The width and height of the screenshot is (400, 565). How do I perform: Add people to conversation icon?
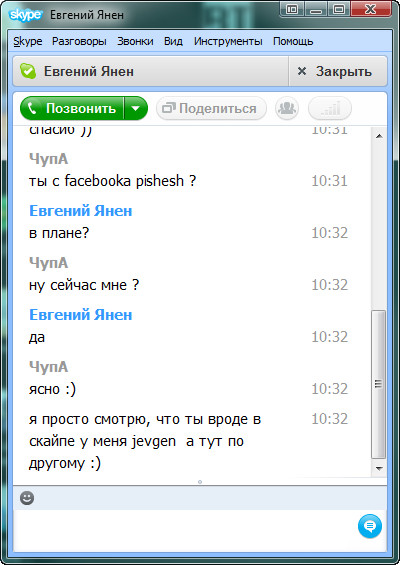(287, 108)
